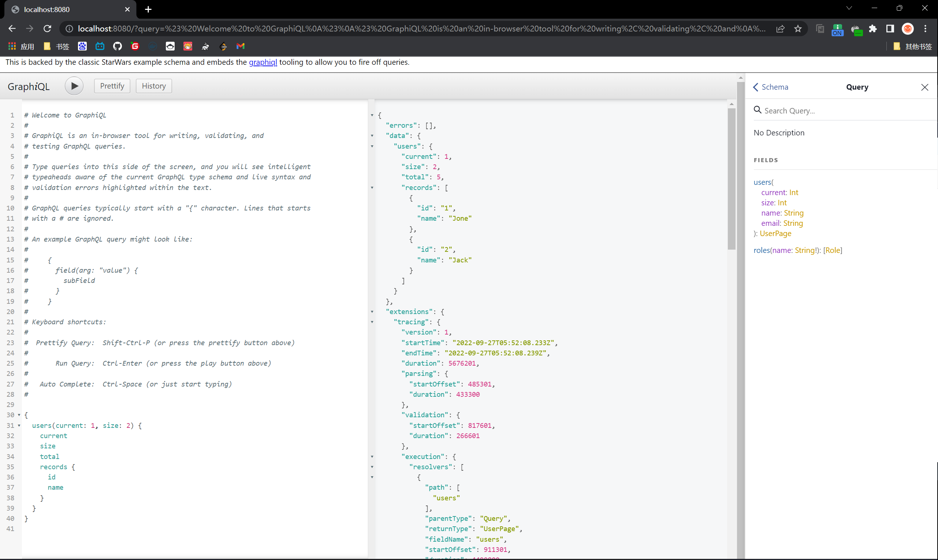
Task: Click the "Jack" value in results
Action: [460, 260]
